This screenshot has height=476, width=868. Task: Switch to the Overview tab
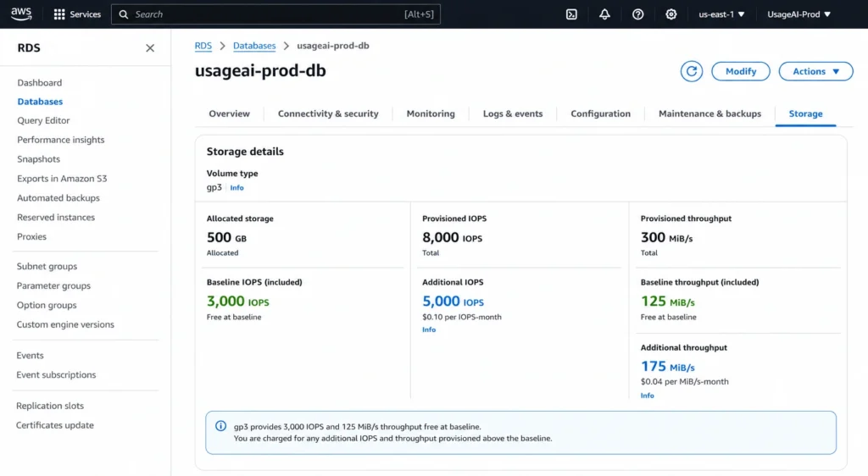[x=229, y=113]
